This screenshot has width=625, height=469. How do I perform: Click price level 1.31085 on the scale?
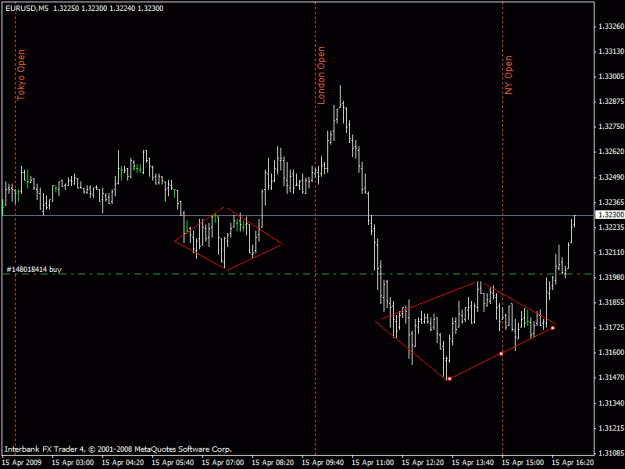pyautogui.click(x=611, y=453)
